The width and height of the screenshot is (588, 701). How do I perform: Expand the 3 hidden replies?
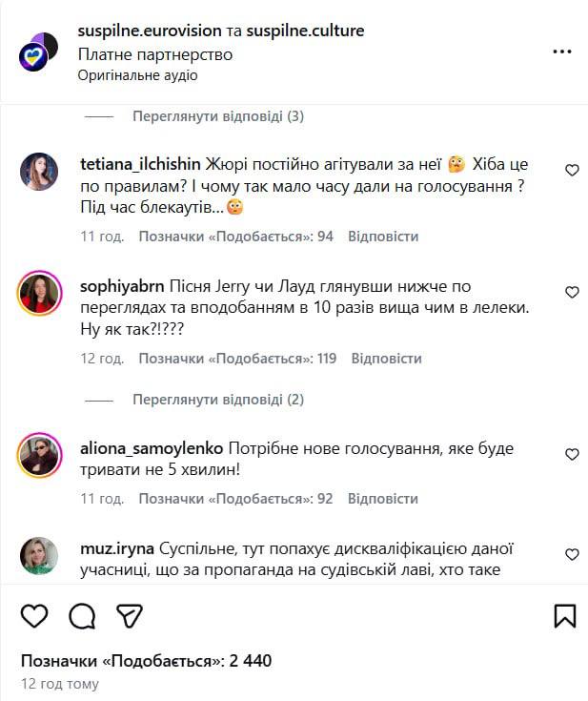218,117
